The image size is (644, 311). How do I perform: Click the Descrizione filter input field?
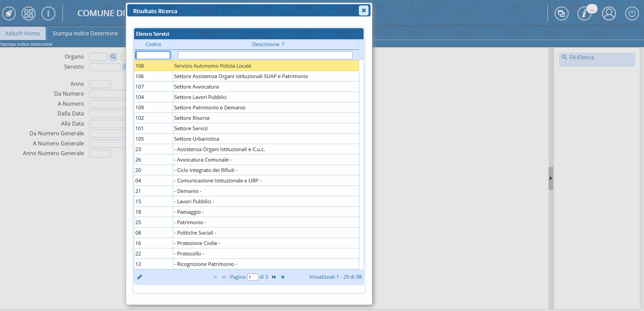click(x=265, y=55)
